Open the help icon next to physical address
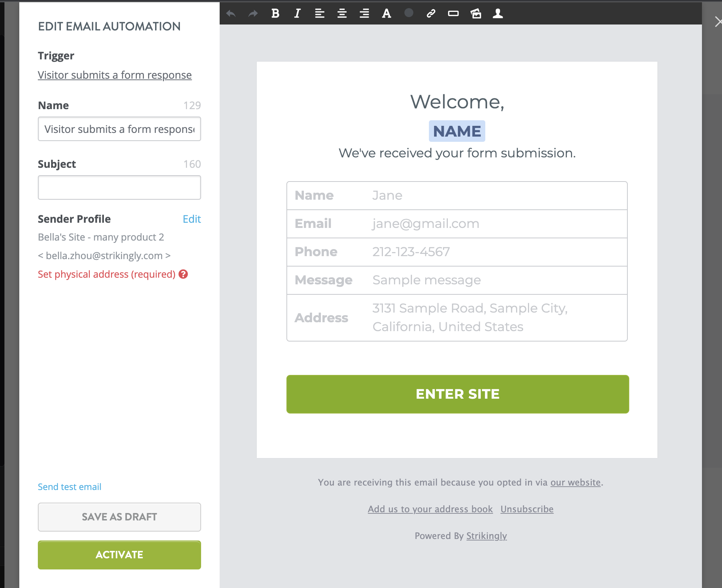722x588 pixels. coord(183,274)
